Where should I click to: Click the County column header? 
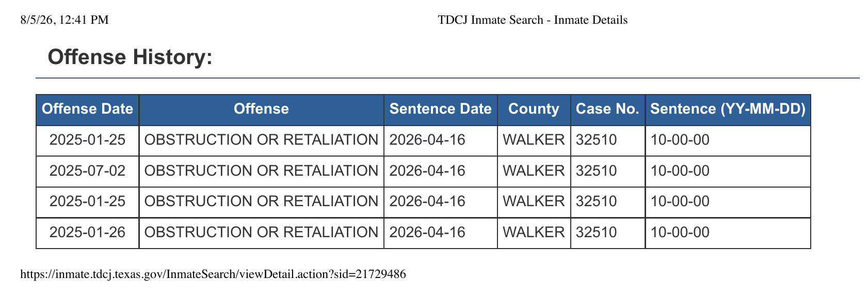coord(534,110)
